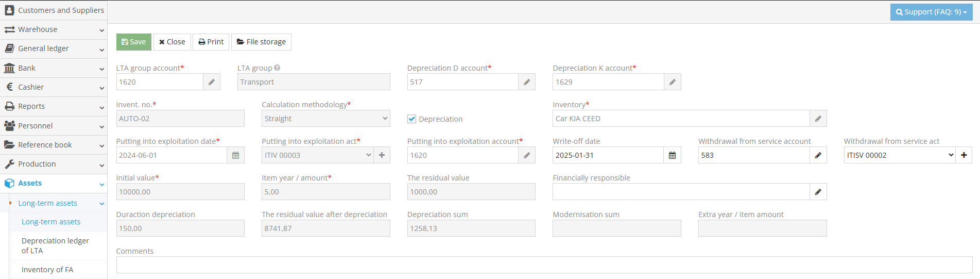Open Support FAQ dropdown

[931, 12]
